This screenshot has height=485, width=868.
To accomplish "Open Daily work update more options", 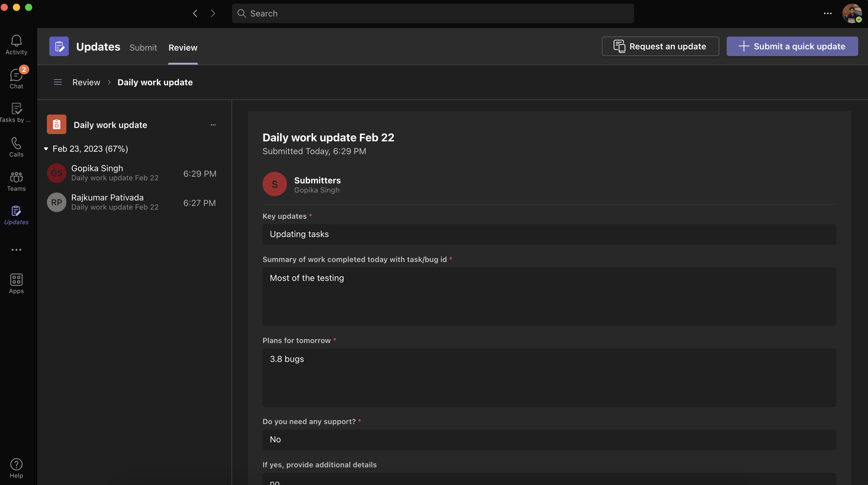I will pos(213,125).
